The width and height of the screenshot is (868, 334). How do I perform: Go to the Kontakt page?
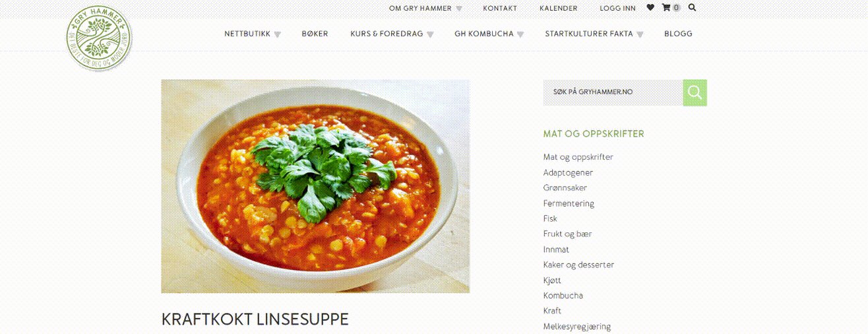[500, 9]
